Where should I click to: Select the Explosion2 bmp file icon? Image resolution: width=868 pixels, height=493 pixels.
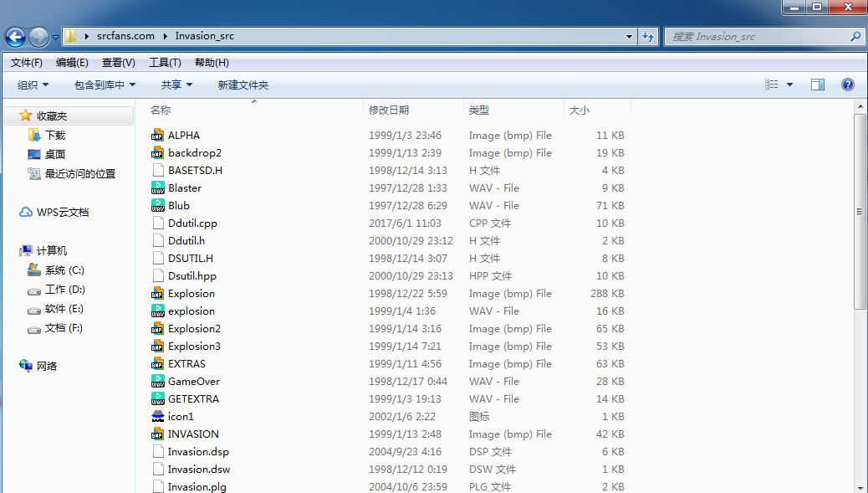point(158,328)
